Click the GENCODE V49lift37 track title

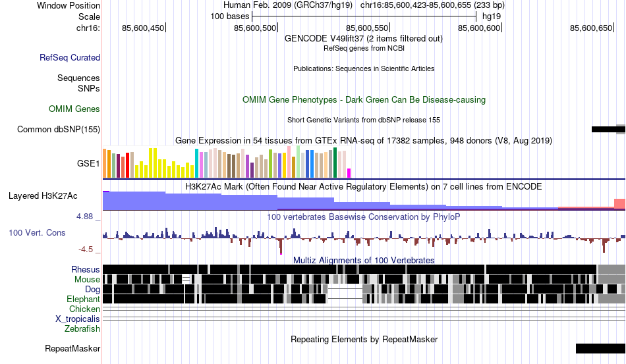coord(363,38)
